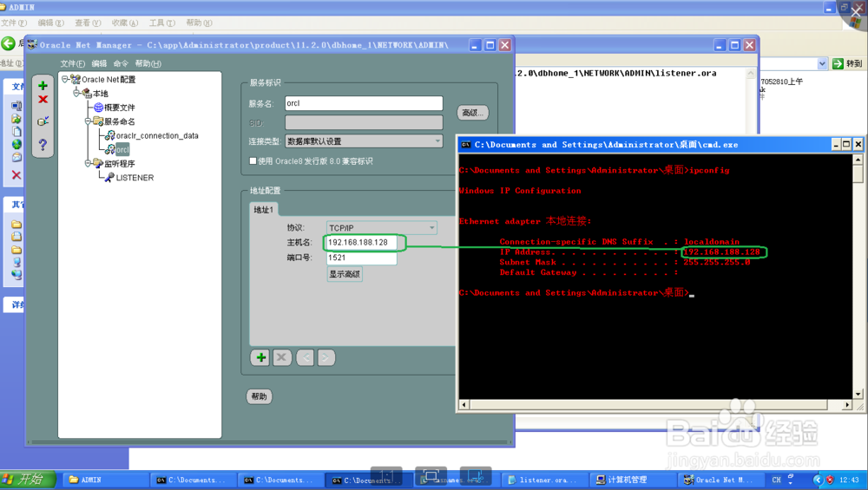Screen dimensions: 868x490
Task: Open the 查看(V) menu in the ADMIN window
Action: tap(88, 23)
